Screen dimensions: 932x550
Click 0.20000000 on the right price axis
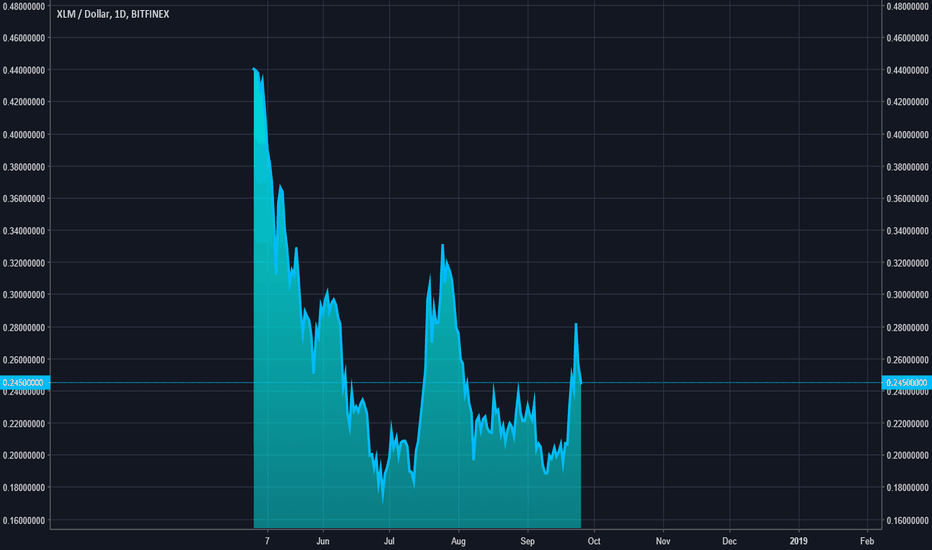907,455
